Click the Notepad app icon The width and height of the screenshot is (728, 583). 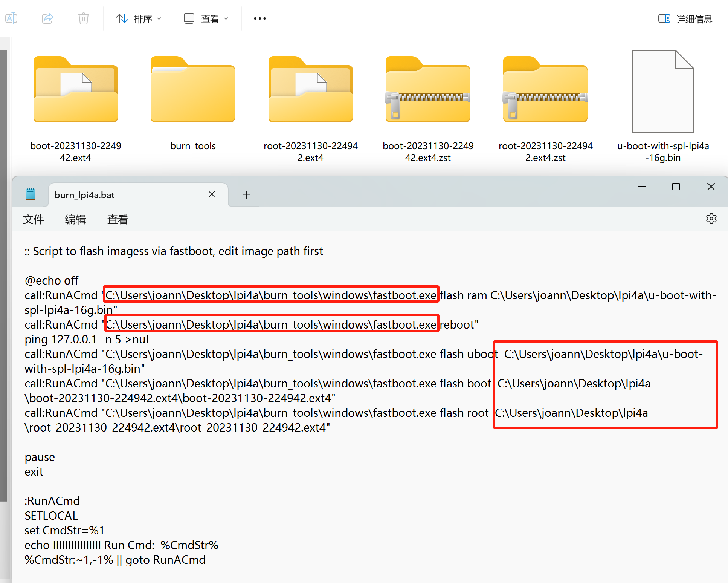tap(31, 194)
